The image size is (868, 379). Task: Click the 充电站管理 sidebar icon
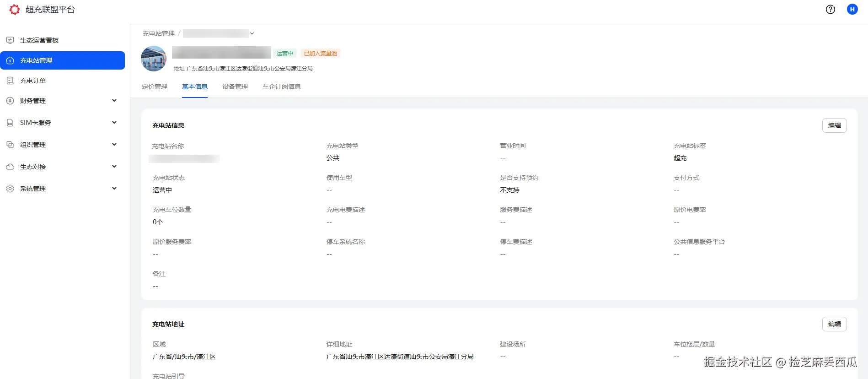point(10,60)
